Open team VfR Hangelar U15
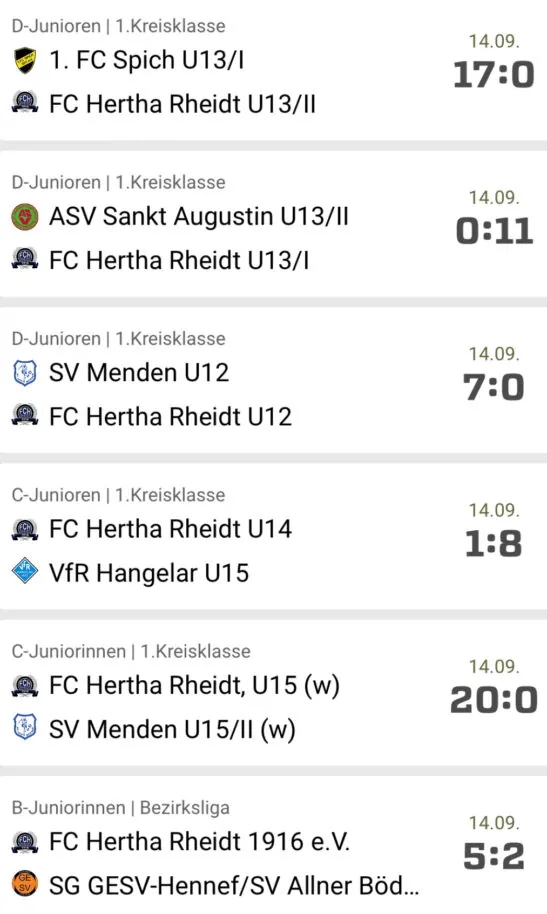 tap(149, 572)
